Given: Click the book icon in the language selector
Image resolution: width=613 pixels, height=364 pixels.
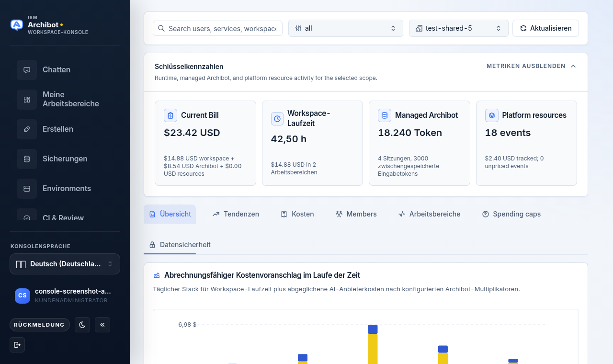Looking at the screenshot, I should pyautogui.click(x=21, y=264).
